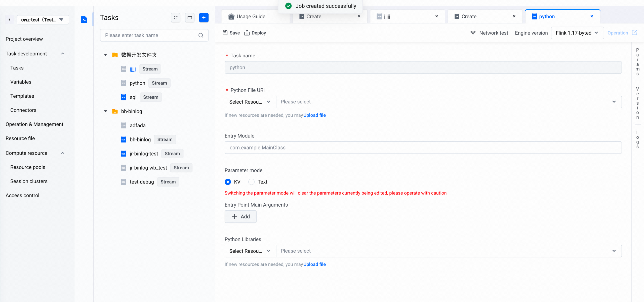Open the Params side panel

637,62
